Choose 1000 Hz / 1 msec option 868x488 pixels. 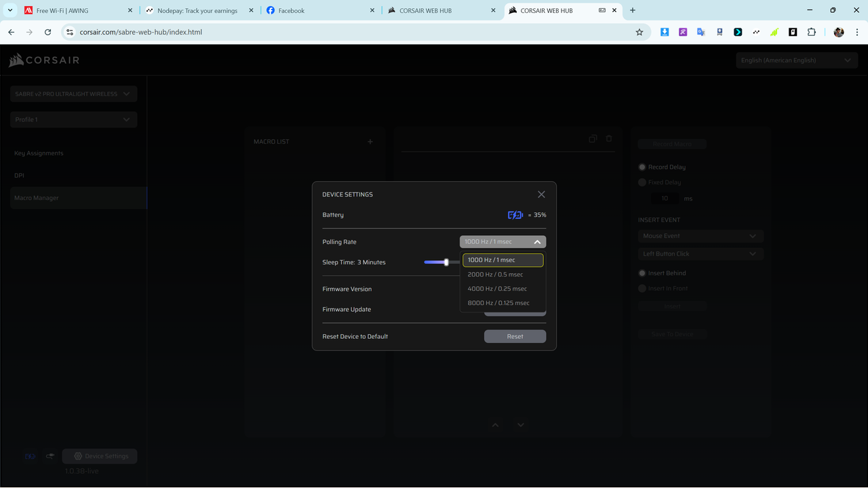pyautogui.click(x=502, y=260)
